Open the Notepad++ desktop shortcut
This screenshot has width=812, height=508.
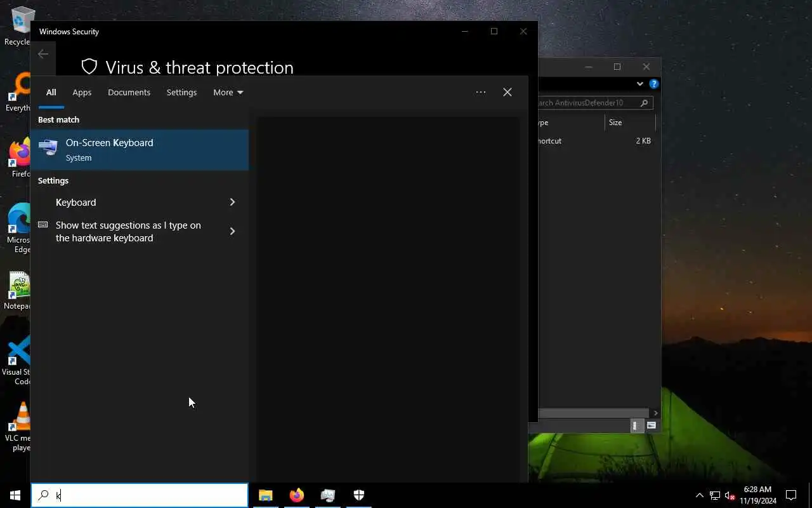[x=18, y=292]
